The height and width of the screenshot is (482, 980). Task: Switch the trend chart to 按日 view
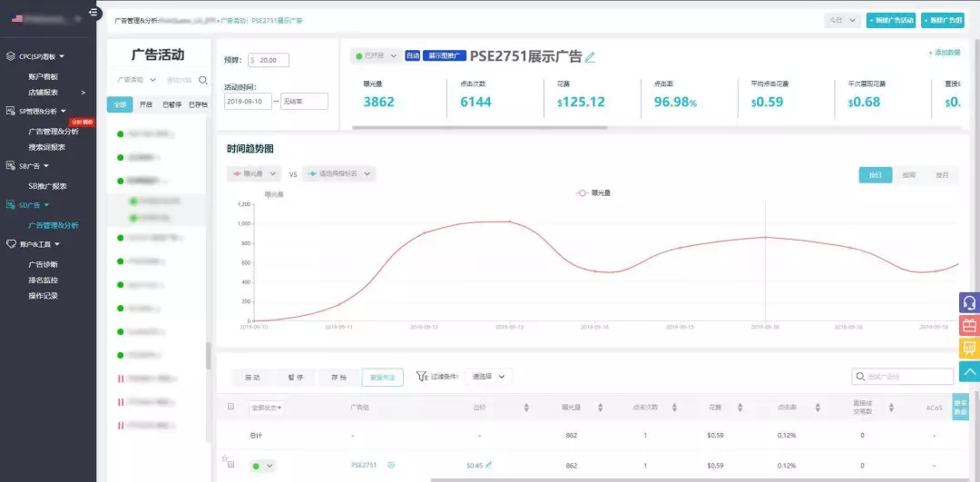[x=876, y=175]
